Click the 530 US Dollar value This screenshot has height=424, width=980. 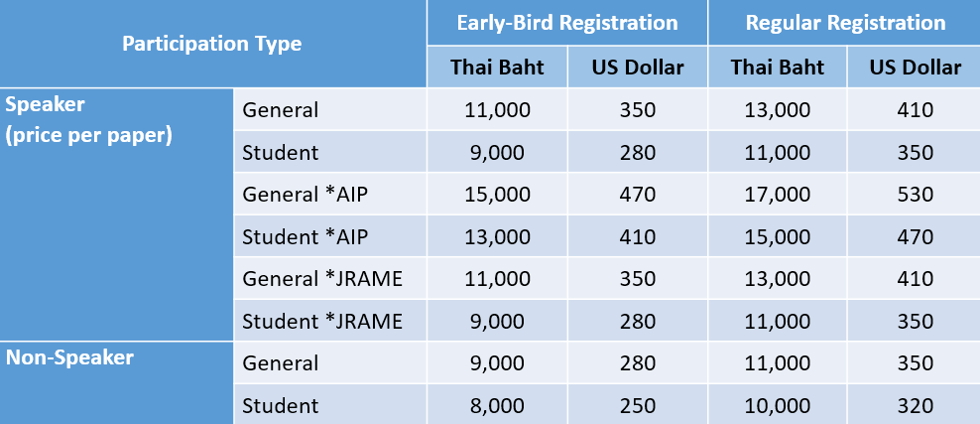coord(914,194)
